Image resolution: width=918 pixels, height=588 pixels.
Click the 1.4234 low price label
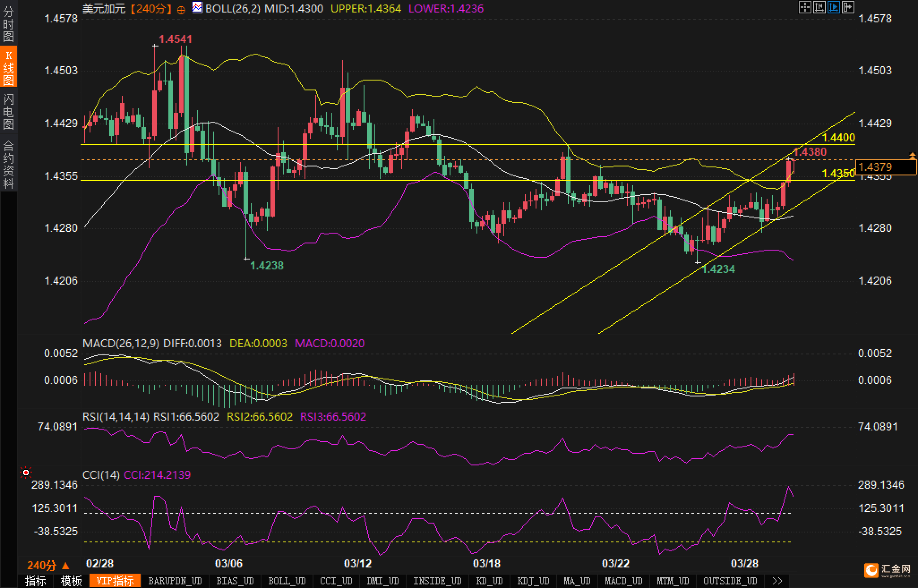[718, 269]
